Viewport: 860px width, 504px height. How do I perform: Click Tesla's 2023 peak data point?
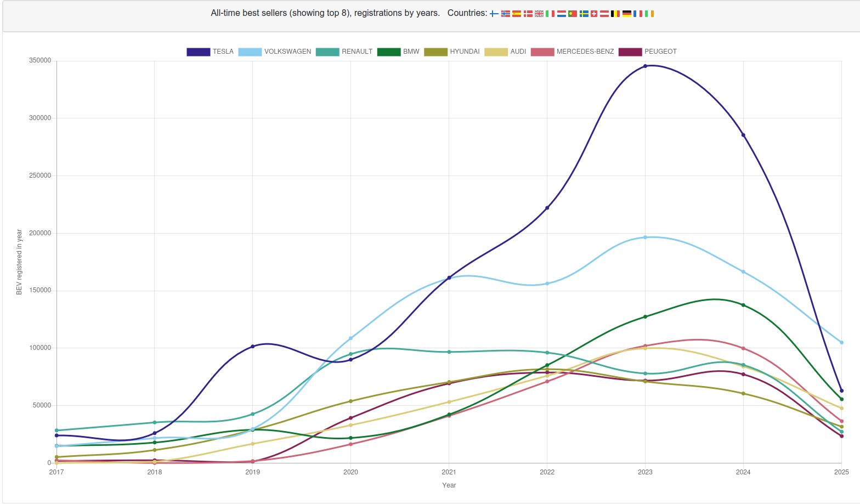click(645, 66)
